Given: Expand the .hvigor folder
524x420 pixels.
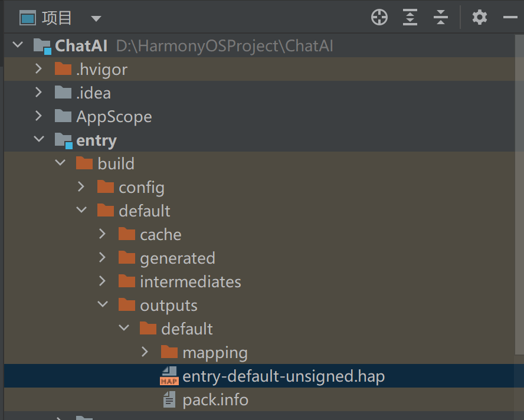Looking at the screenshot, I should click(x=39, y=69).
